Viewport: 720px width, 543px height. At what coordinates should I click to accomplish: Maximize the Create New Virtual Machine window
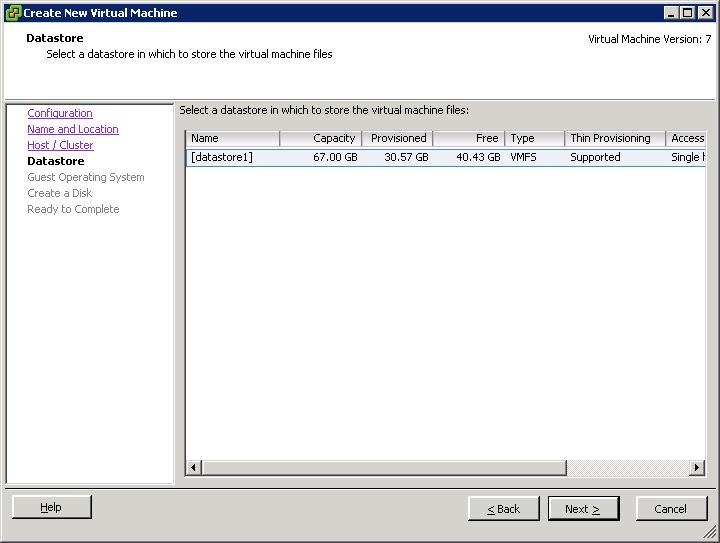tap(688, 13)
